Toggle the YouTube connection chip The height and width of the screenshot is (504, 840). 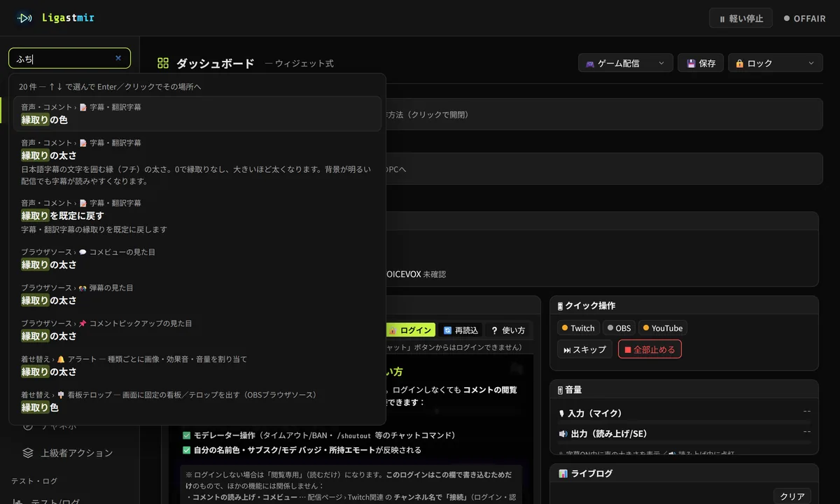[662, 328]
